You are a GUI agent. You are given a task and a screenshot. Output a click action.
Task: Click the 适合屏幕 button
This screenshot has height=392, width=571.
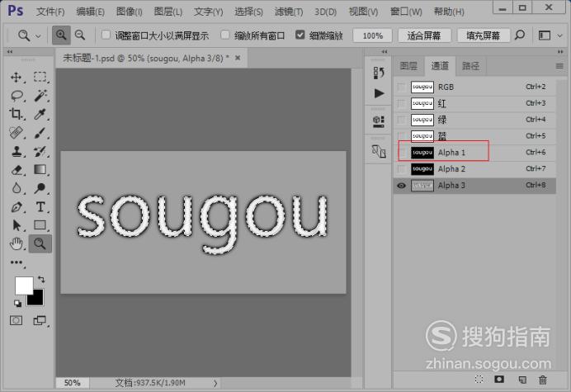[x=424, y=35]
